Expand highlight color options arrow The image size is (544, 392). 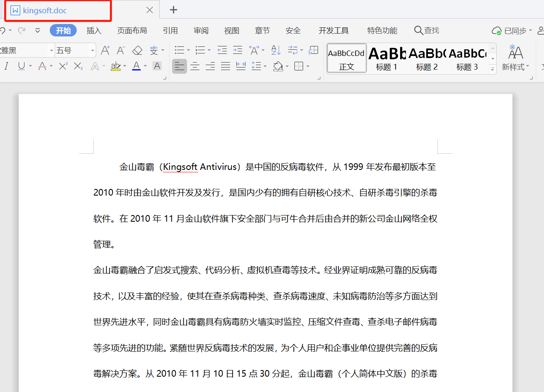[124, 66]
